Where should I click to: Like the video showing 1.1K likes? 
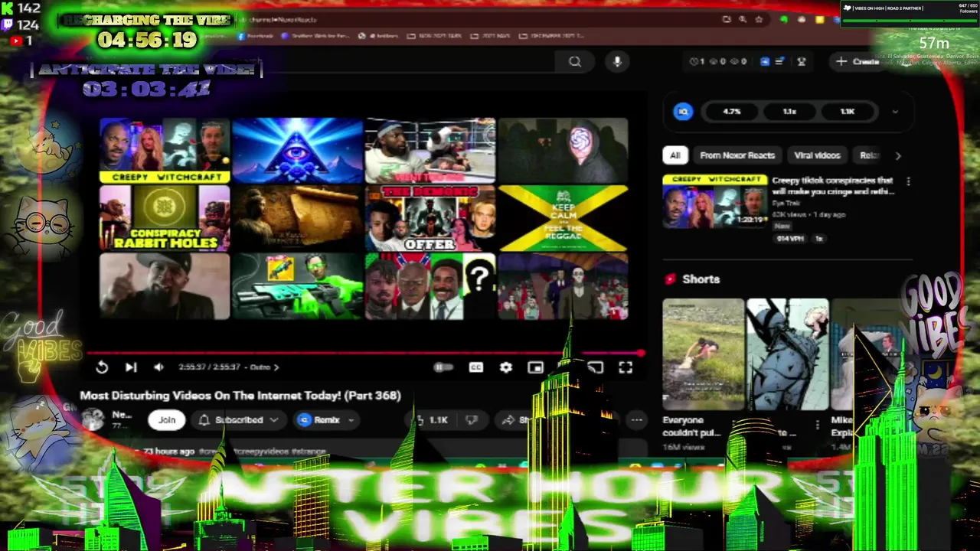pos(433,419)
